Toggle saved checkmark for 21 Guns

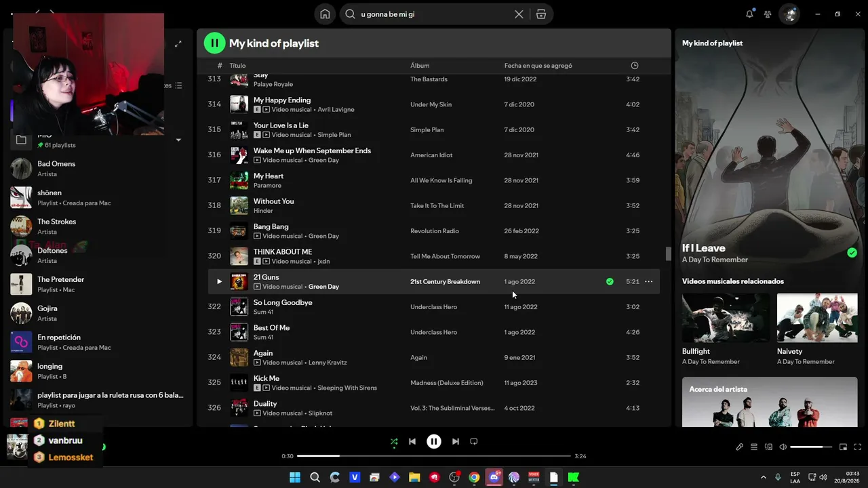click(x=610, y=281)
